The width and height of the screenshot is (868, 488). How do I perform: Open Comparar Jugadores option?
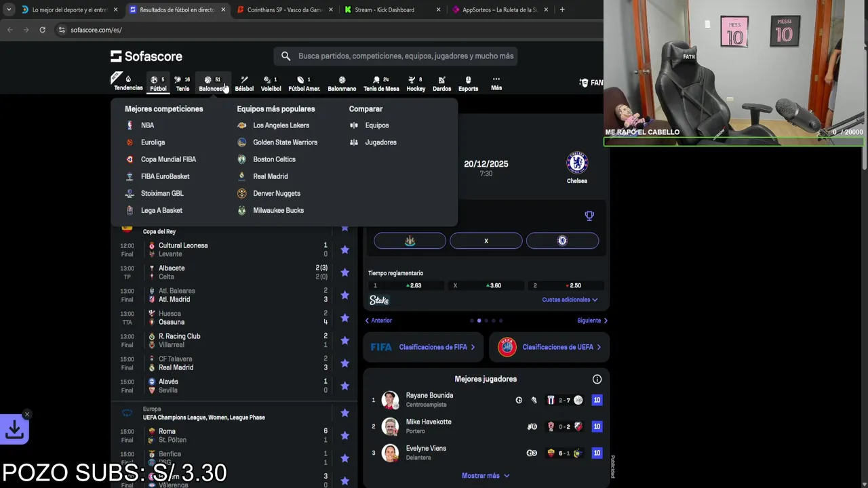click(380, 142)
